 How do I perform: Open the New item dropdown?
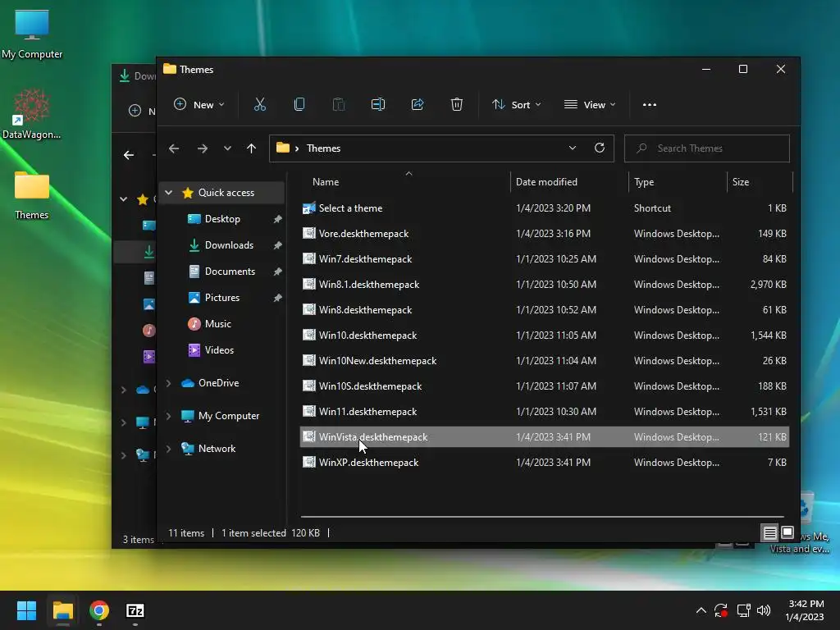[199, 104]
